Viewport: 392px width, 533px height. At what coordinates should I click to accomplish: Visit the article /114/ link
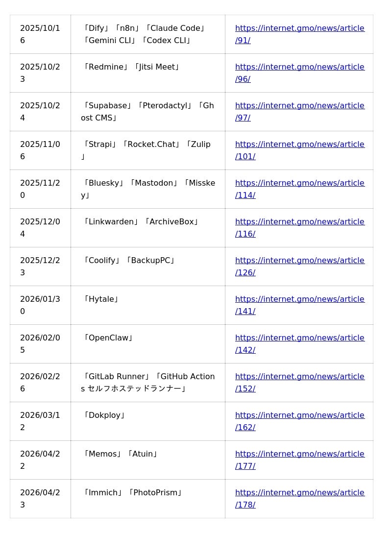299,183
